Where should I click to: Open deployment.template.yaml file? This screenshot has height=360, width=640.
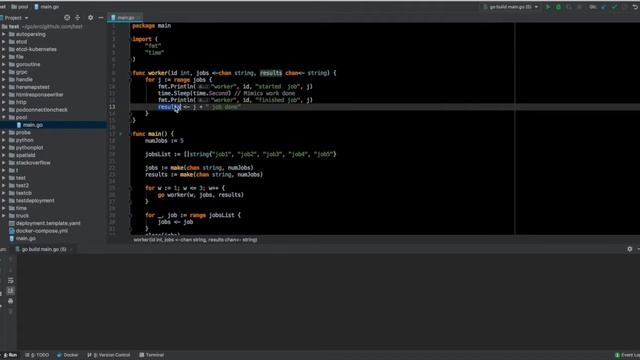48,223
